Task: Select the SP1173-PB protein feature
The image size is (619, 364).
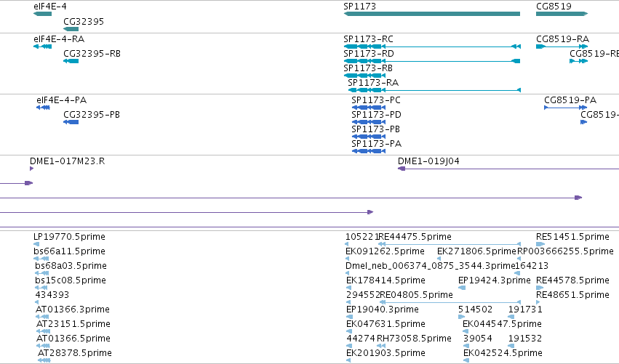Action: pos(369,137)
